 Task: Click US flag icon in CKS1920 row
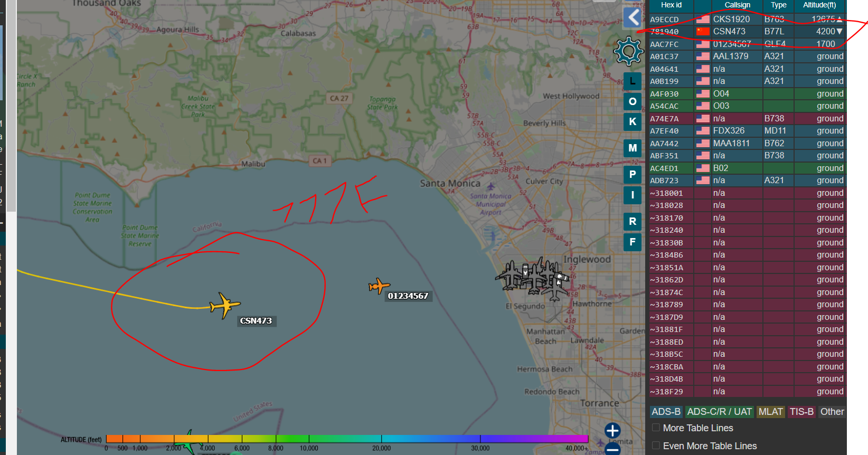click(703, 19)
